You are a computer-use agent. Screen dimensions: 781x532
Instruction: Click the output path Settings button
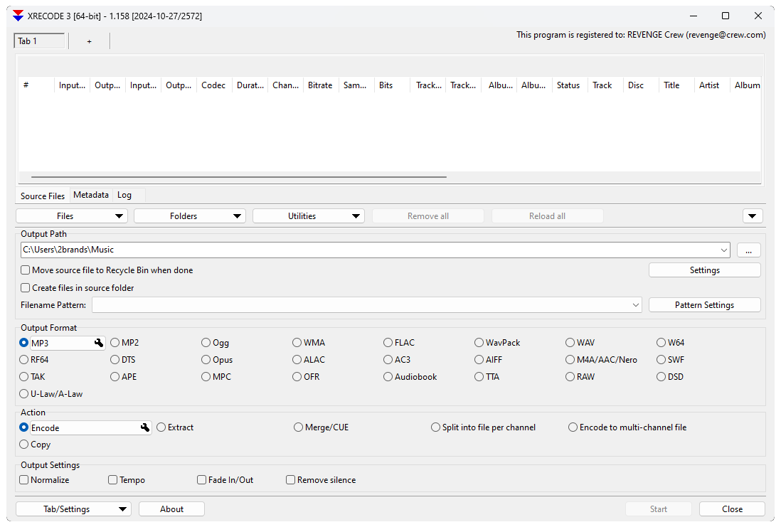[x=704, y=270]
